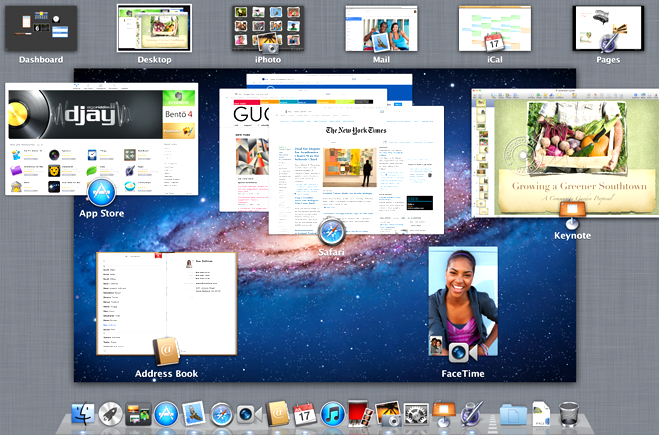Click the Bento 4 tile in App Store

tap(179, 114)
